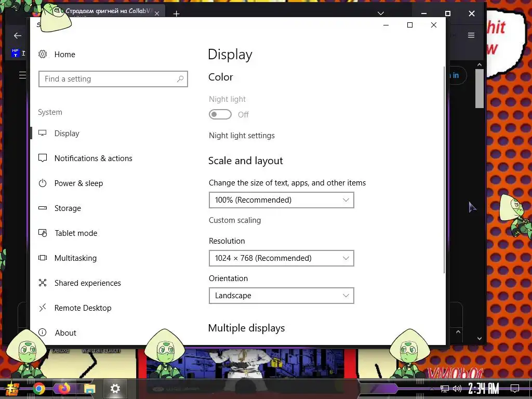Viewport: 532px width, 399px height.
Task: Open Settings Home with the gear icon
Action: click(43, 54)
